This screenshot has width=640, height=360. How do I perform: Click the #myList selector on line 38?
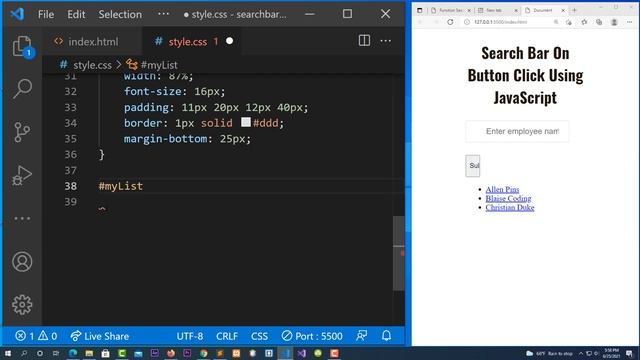[121, 186]
